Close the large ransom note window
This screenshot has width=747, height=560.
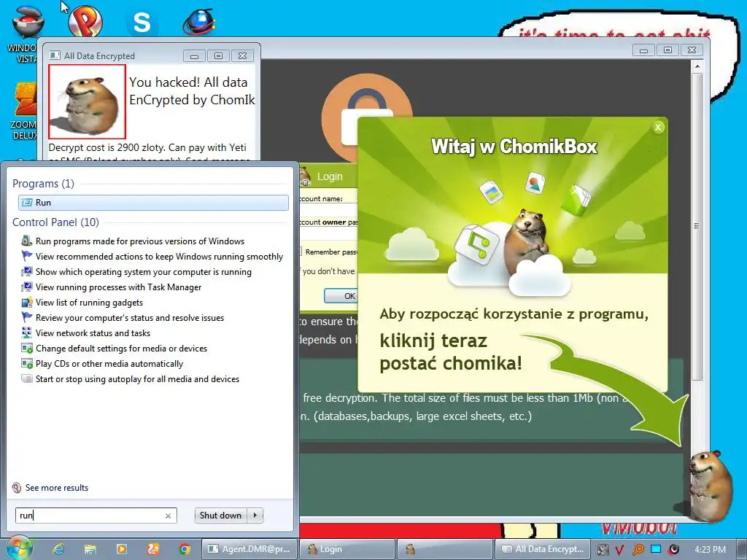tap(692, 50)
